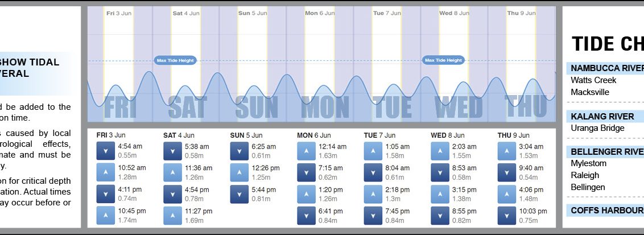Screen dimensions: 644x235
Task: Click the SAT day label on tide graph
Action: click(x=187, y=108)
